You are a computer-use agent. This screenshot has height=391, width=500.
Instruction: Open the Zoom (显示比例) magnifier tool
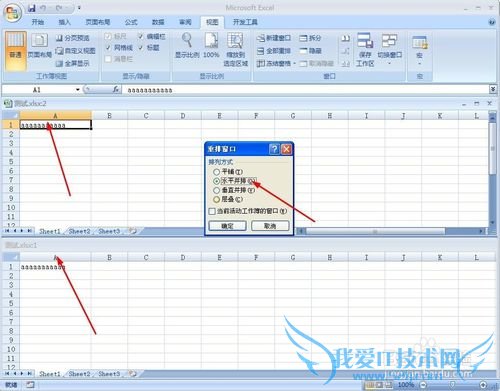click(187, 46)
